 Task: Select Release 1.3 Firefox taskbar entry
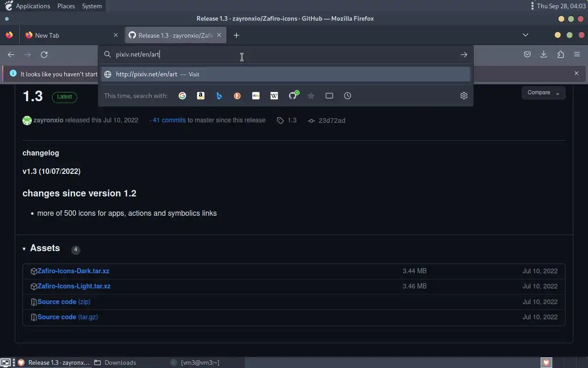tap(54, 362)
